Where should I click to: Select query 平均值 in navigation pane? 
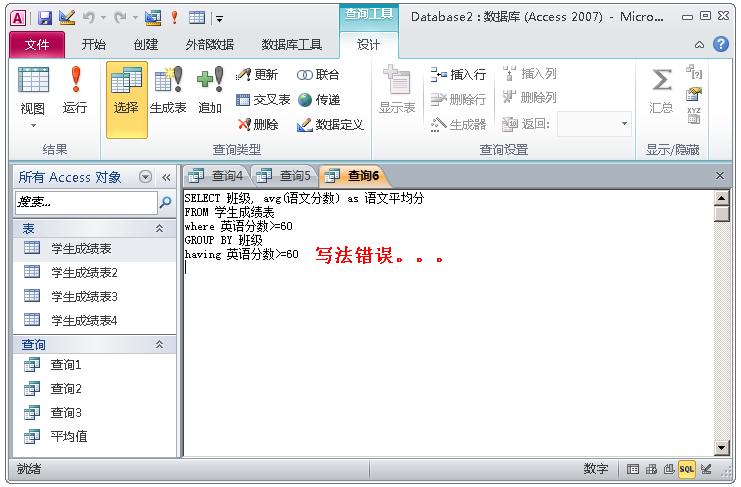click(95, 436)
